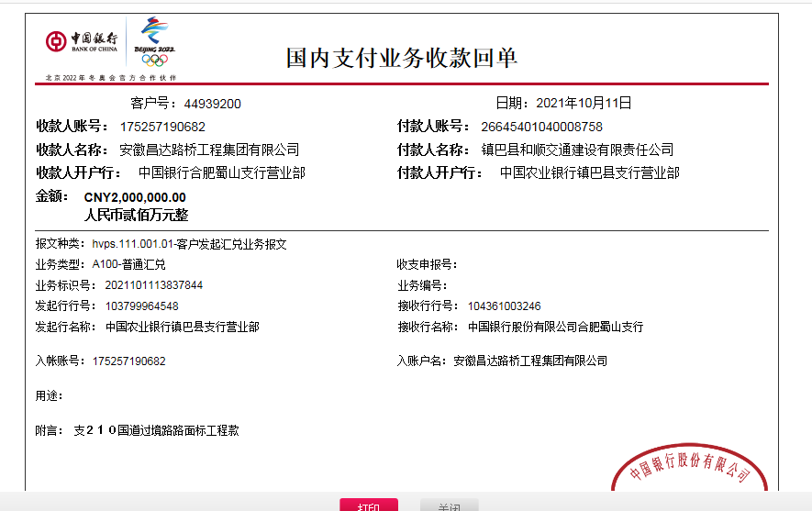Click customer number 44939200
This screenshot has width=812, height=511.
tap(212, 104)
